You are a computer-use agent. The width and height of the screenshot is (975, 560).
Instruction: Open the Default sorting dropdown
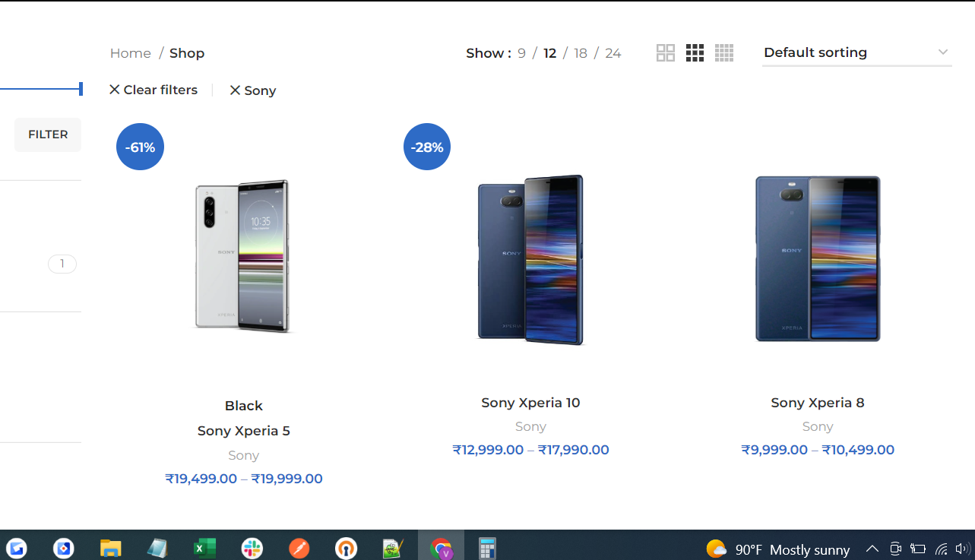(856, 52)
